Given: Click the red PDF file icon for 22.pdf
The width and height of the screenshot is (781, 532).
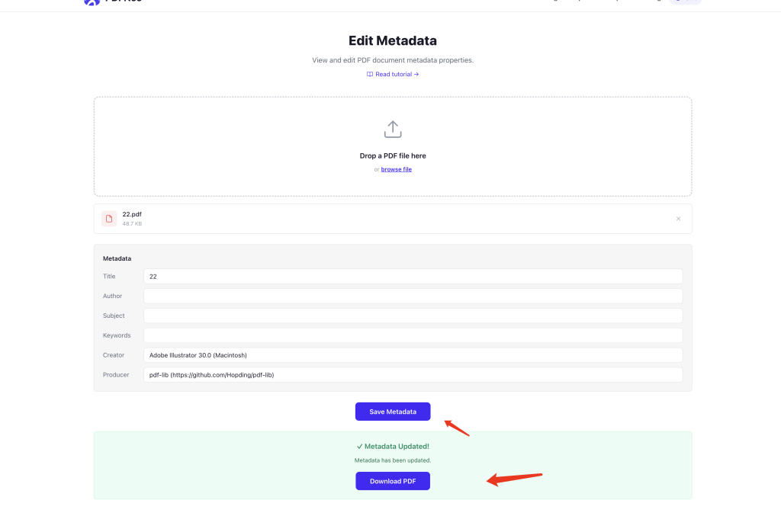Looking at the screenshot, I should 109,219.
